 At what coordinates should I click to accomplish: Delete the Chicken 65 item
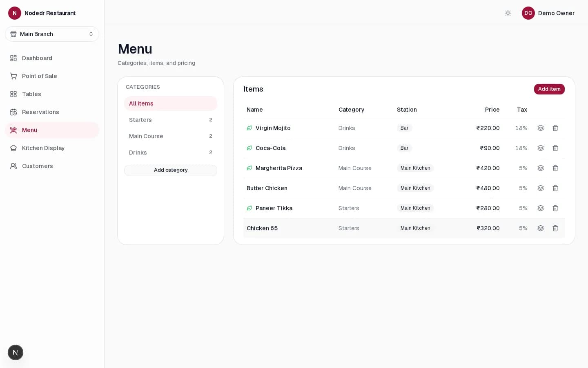(x=555, y=228)
